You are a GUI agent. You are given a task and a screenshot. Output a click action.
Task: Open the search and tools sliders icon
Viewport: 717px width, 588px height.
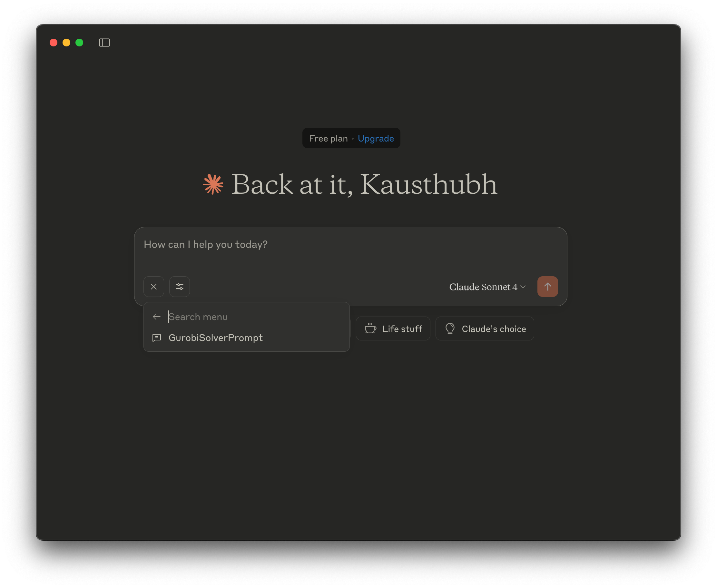click(180, 287)
